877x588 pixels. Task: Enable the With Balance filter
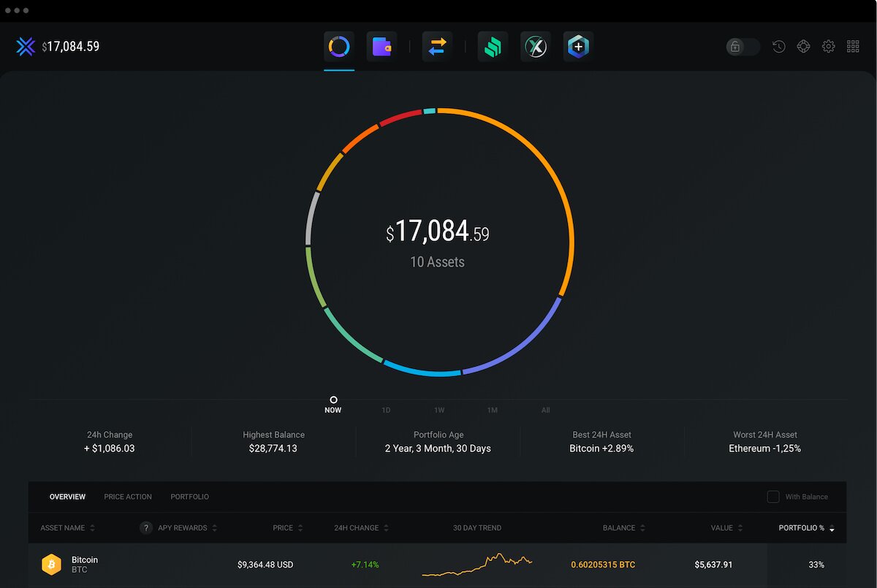click(x=772, y=497)
